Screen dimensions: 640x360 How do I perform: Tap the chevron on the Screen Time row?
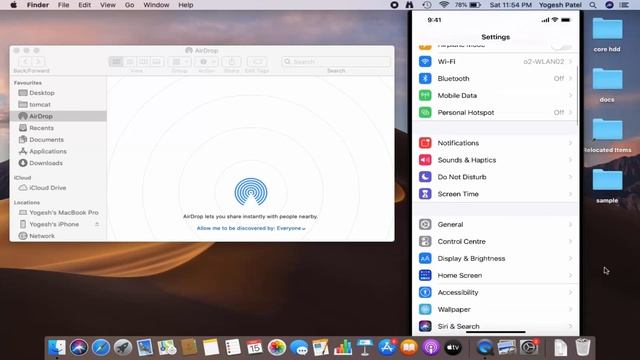[x=570, y=194]
